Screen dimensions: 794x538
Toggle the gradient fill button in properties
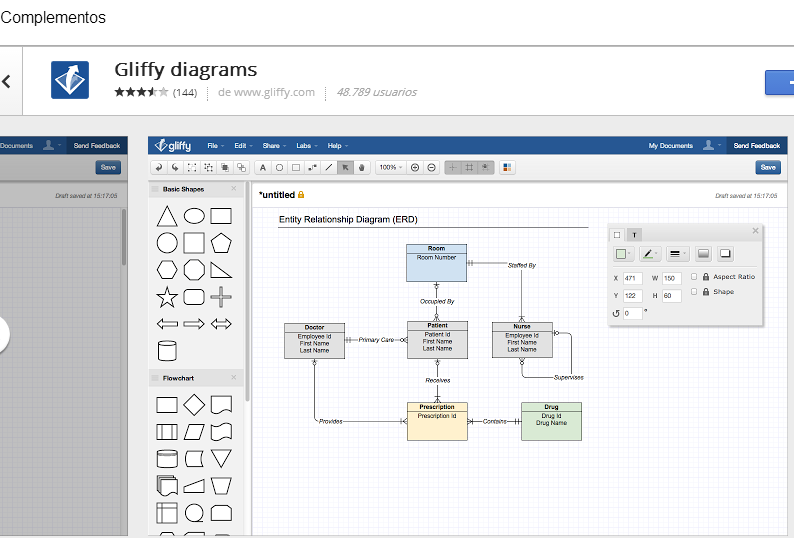(x=703, y=254)
